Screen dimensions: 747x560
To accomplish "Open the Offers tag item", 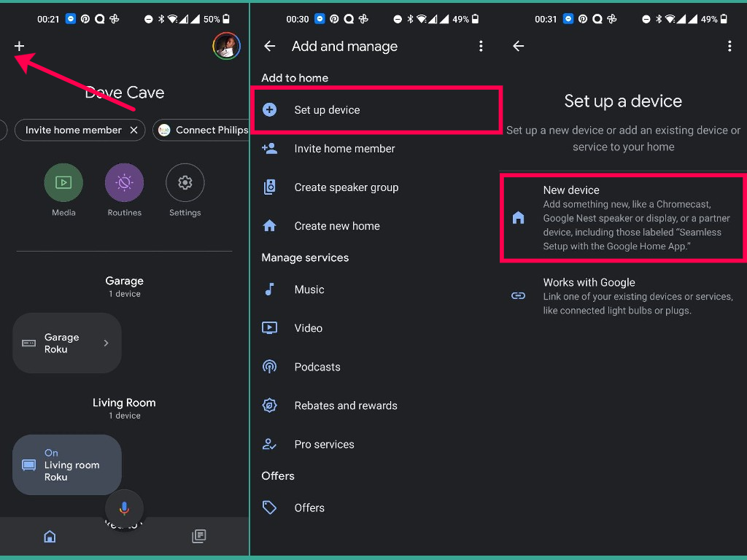I will 374,508.
